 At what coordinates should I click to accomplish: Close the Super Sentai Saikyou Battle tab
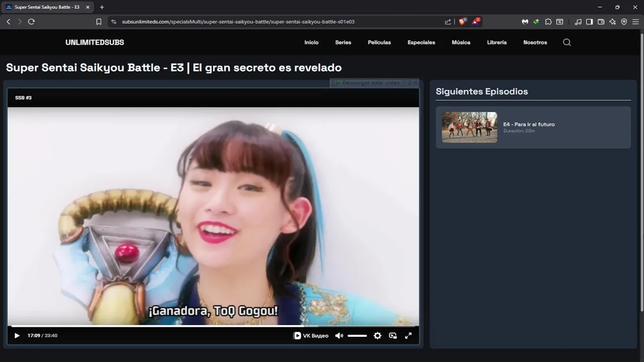pyautogui.click(x=88, y=7)
